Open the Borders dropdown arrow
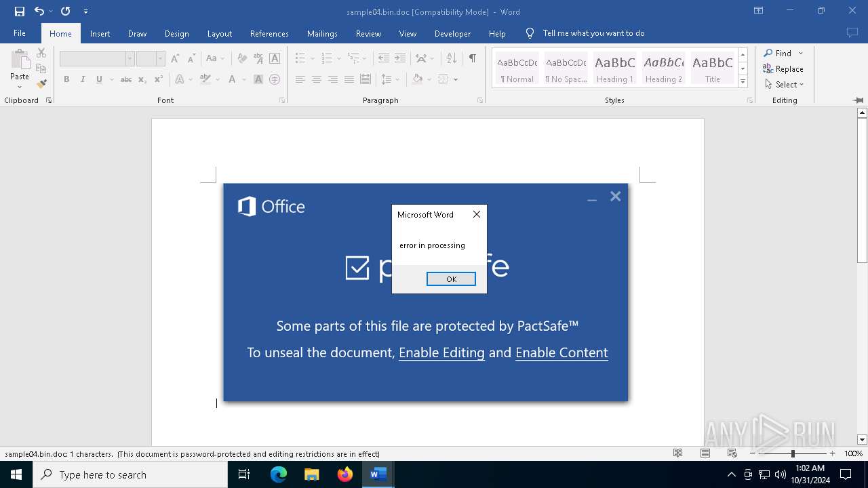868x488 pixels. pos(456,79)
